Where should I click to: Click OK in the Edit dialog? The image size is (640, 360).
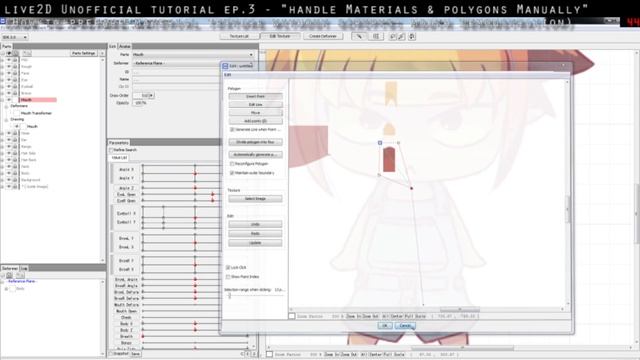click(x=384, y=326)
